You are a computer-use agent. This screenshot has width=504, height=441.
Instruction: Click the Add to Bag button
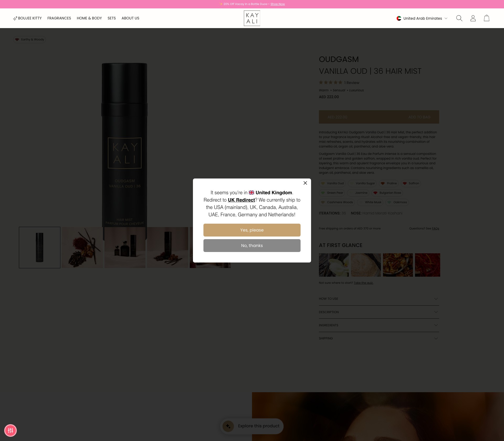pos(379,117)
